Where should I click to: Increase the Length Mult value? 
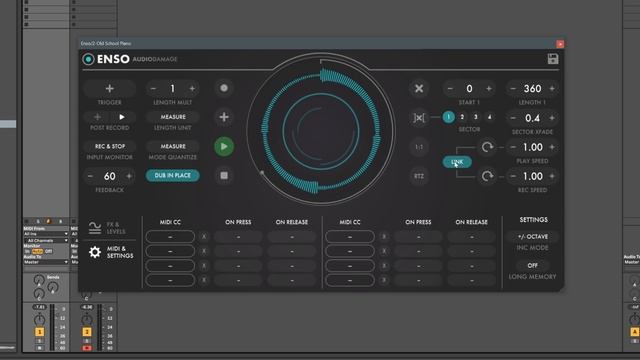(192, 89)
